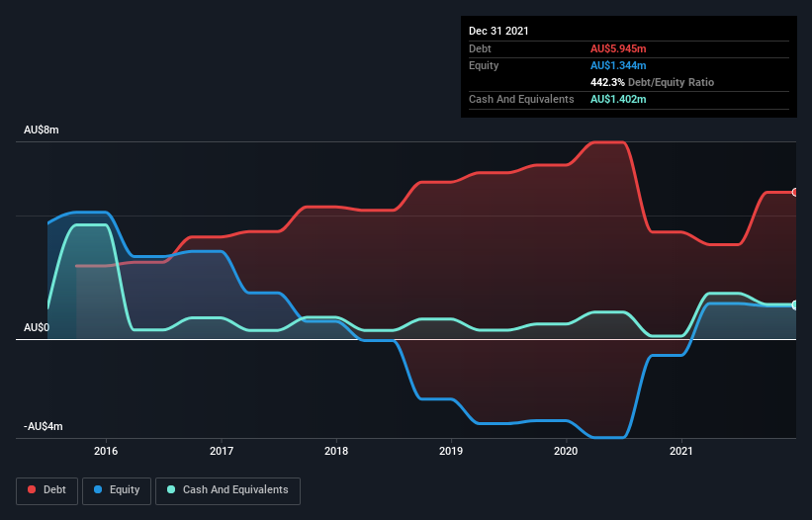The height and width of the screenshot is (520, 812).
Task: Select the red Debt endpoint marker
Action: point(795,192)
